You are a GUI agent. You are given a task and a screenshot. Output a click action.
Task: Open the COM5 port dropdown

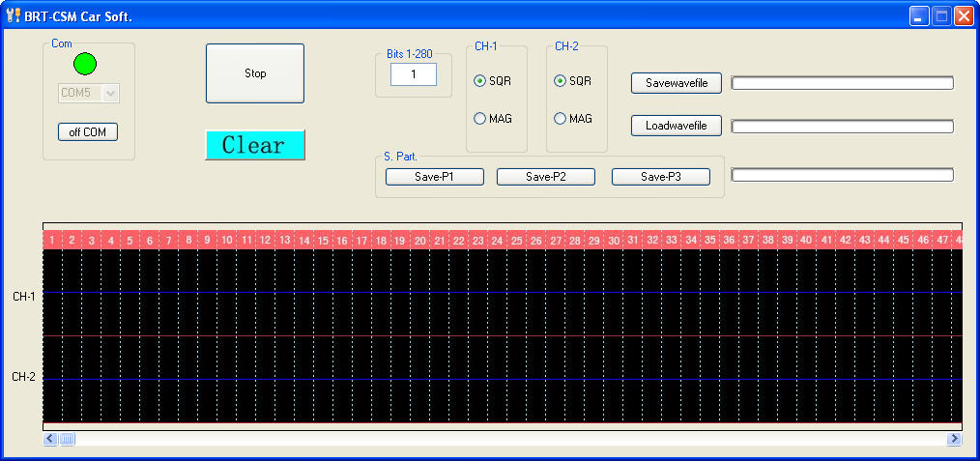click(110, 93)
